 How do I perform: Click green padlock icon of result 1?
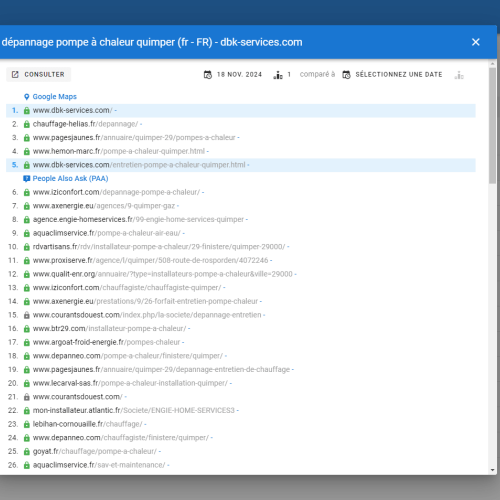click(x=27, y=110)
